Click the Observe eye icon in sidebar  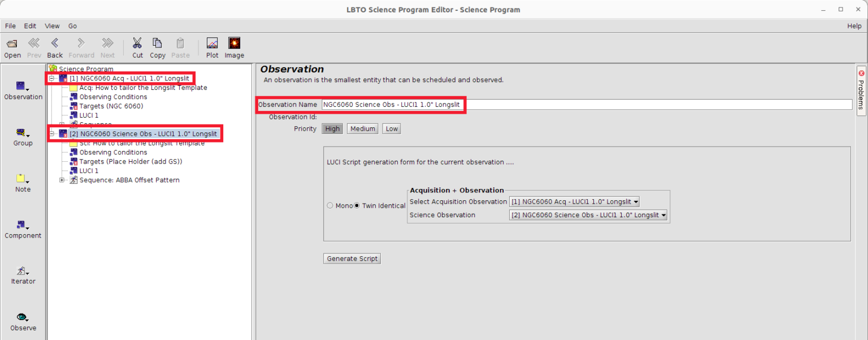(x=23, y=318)
